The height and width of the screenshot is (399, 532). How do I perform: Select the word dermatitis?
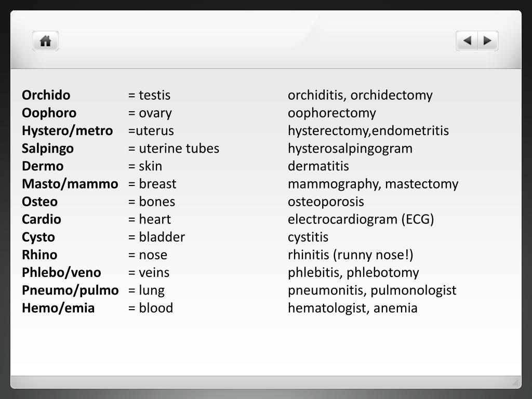(x=318, y=166)
